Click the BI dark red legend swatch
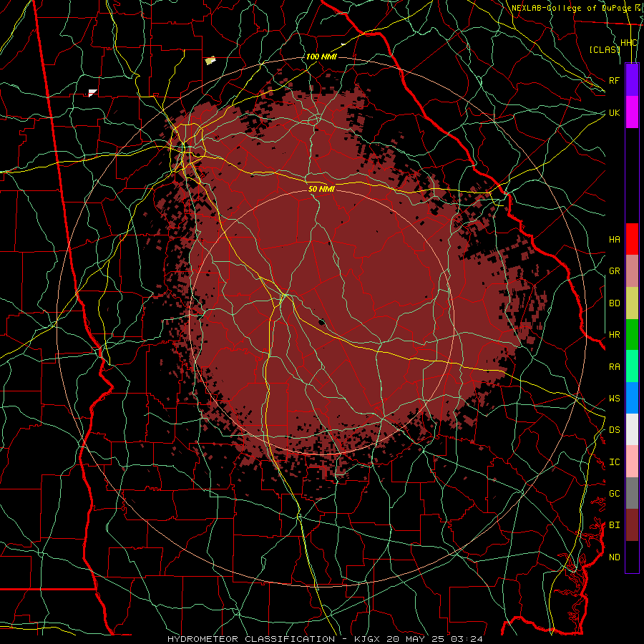Image resolution: width=644 pixels, height=644 pixels. pyautogui.click(x=632, y=525)
